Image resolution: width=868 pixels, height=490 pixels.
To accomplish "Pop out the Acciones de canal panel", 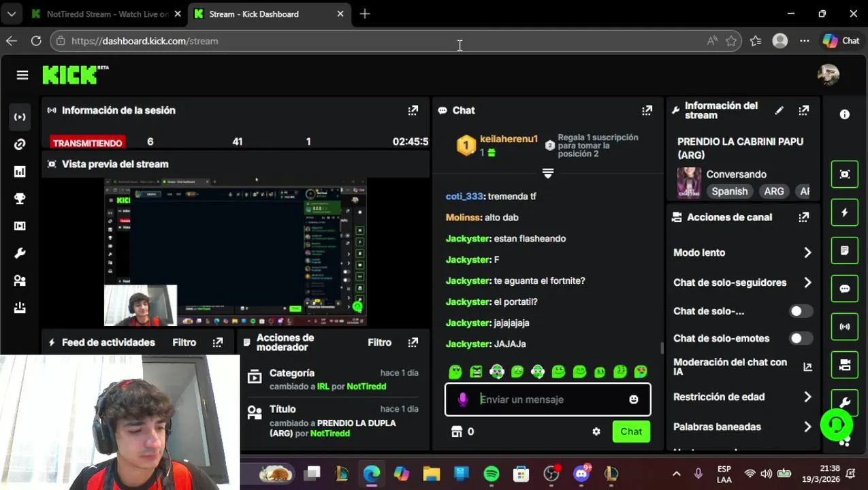I will coord(804,217).
